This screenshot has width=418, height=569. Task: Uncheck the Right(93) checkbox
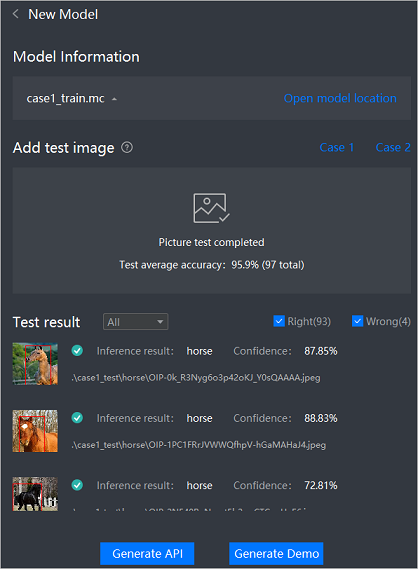279,321
